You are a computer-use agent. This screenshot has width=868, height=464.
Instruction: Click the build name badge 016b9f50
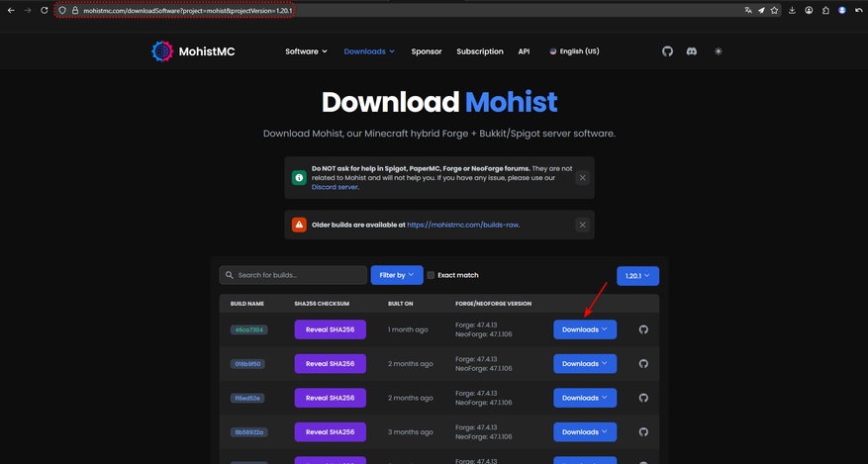[x=247, y=364]
